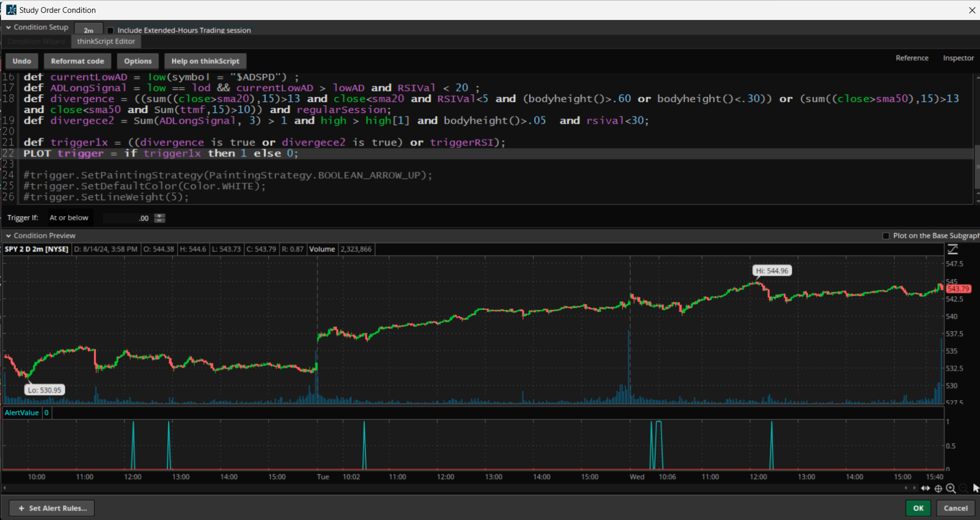Click the AlertValue study label
Viewport: 980px width, 520px height.
pyautogui.click(x=22, y=413)
